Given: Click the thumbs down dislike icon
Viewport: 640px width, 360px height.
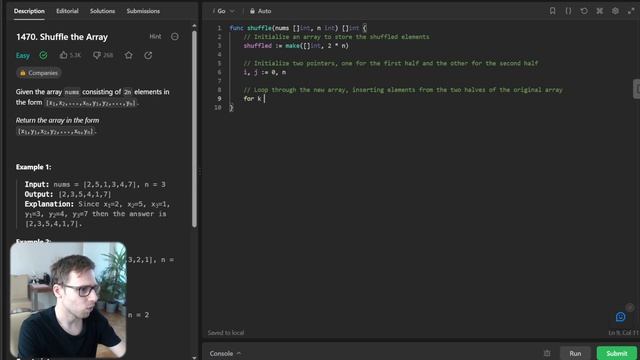Looking at the screenshot, I should pyautogui.click(x=96, y=55).
